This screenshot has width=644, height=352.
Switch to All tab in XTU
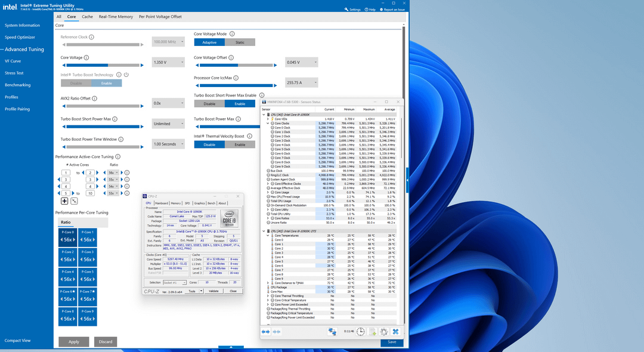[x=58, y=17]
